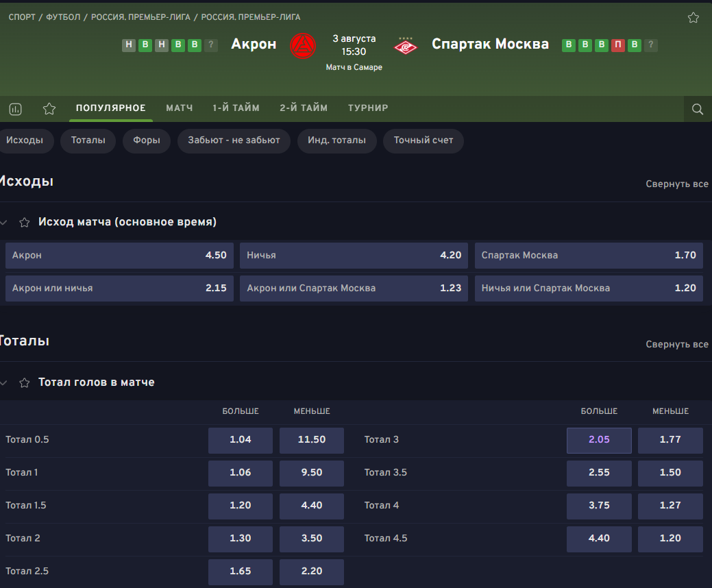Pick 'Акрон или ничья' at 2.15
This screenshot has height=588, width=712.
point(119,289)
